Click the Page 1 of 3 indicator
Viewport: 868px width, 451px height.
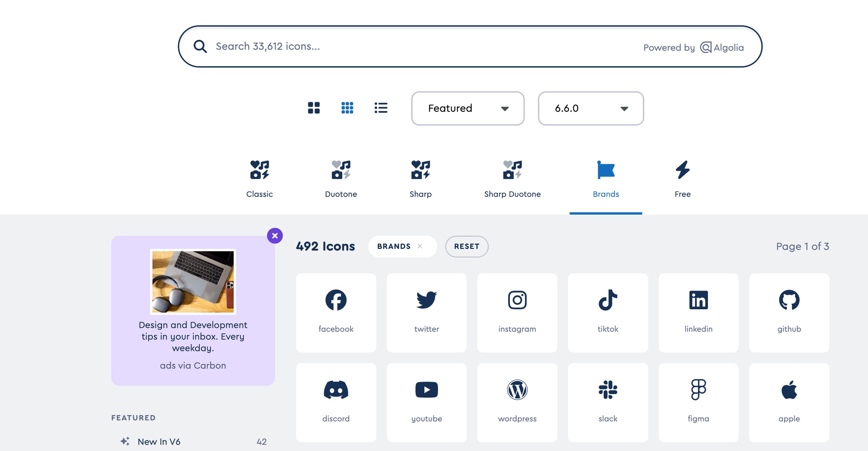(802, 246)
